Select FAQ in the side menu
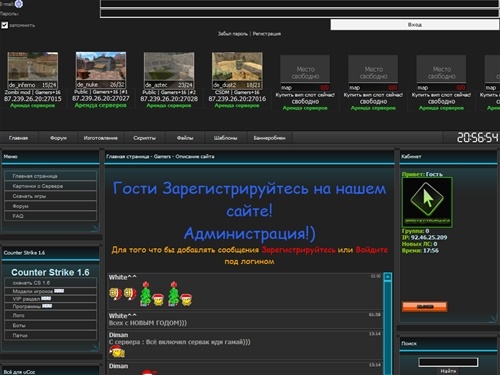The image size is (500, 375). (x=51, y=216)
